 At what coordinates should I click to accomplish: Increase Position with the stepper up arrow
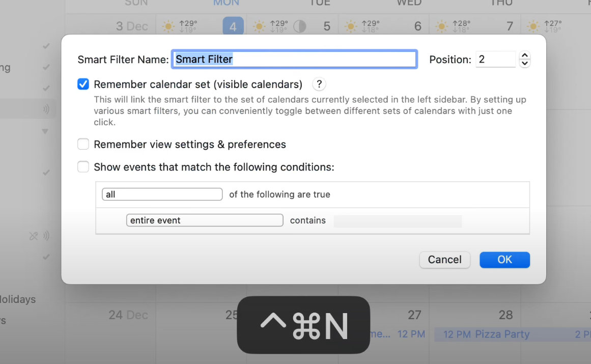(525, 55)
